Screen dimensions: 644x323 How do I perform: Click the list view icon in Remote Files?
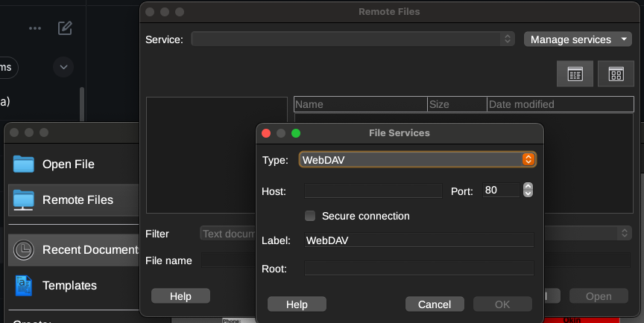point(575,74)
